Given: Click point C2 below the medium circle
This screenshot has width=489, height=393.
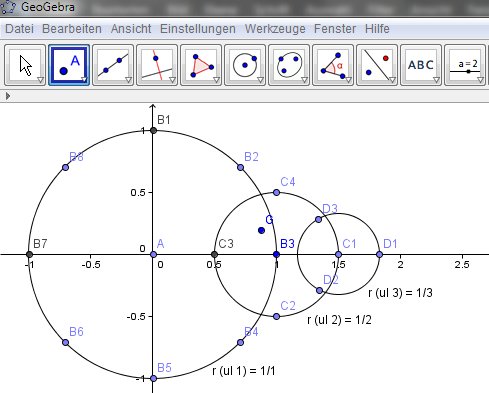Looking at the screenshot, I should (x=276, y=316).
